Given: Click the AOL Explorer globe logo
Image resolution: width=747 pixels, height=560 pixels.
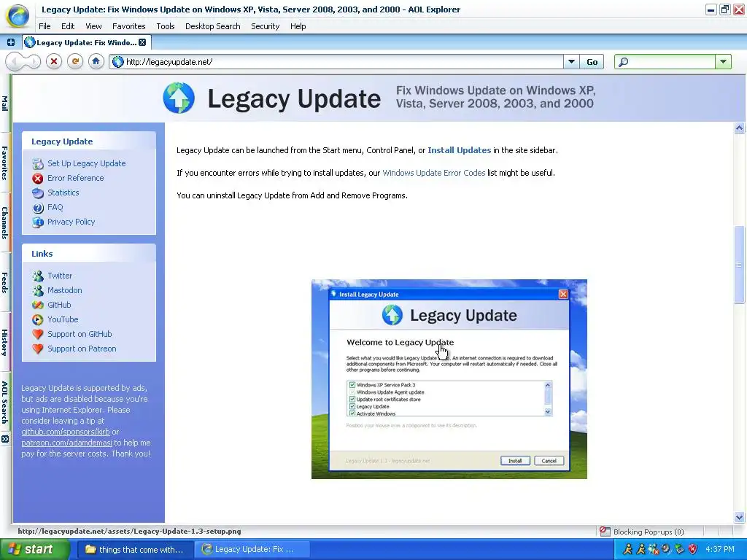Looking at the screenshot, I should [18, 15].
